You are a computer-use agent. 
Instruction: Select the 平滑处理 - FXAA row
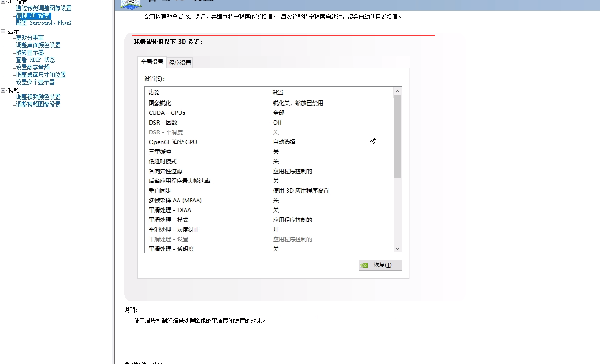(x=269, y=210)
